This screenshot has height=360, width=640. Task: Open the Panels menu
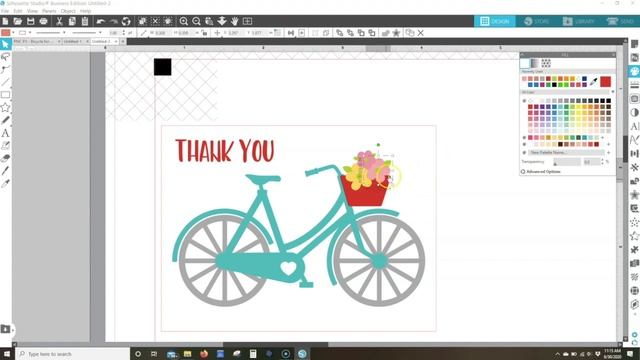[x=49, y=11]
